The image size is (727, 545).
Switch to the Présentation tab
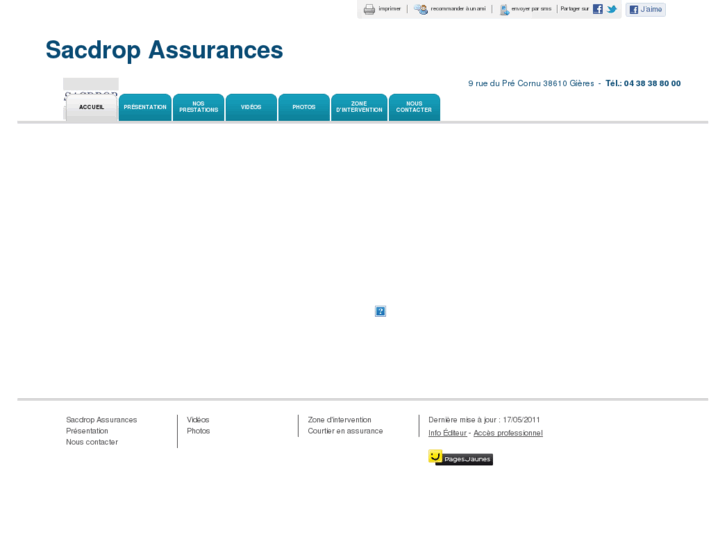pos(145,107)
